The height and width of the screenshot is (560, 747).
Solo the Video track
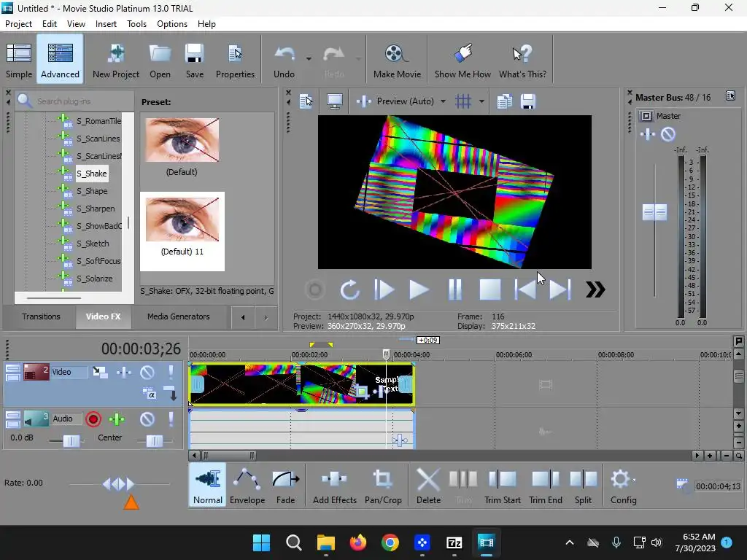171,372
